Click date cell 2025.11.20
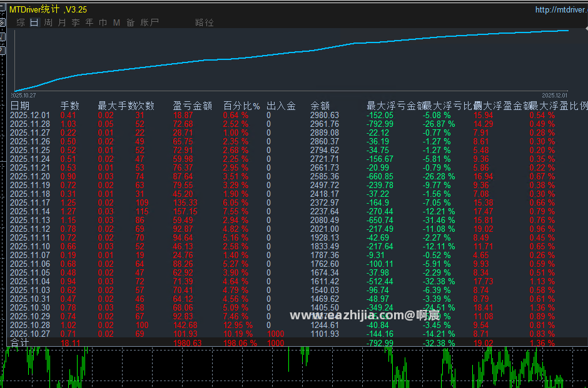The width and height of the screenshot is (588, 388). (29, 176)
